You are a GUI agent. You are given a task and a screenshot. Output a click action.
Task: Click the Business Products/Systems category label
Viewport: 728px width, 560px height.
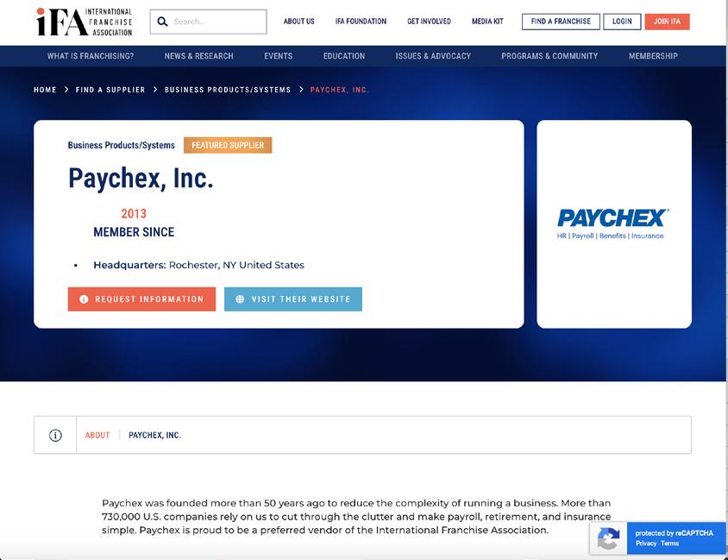click(x=121, y=145)
